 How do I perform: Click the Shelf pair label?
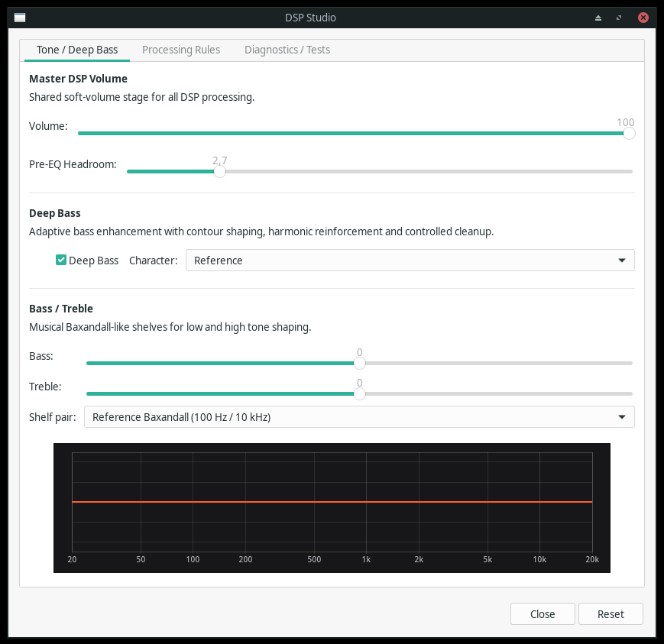click(53, 417)
